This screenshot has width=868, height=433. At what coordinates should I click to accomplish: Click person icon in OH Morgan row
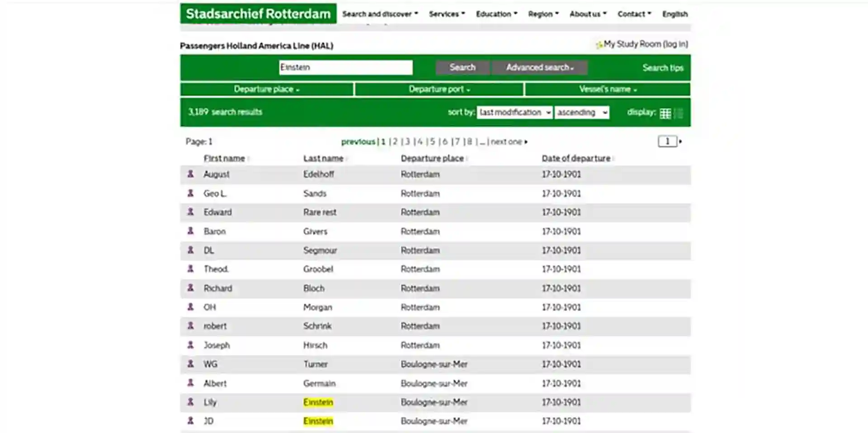point(190,307)
